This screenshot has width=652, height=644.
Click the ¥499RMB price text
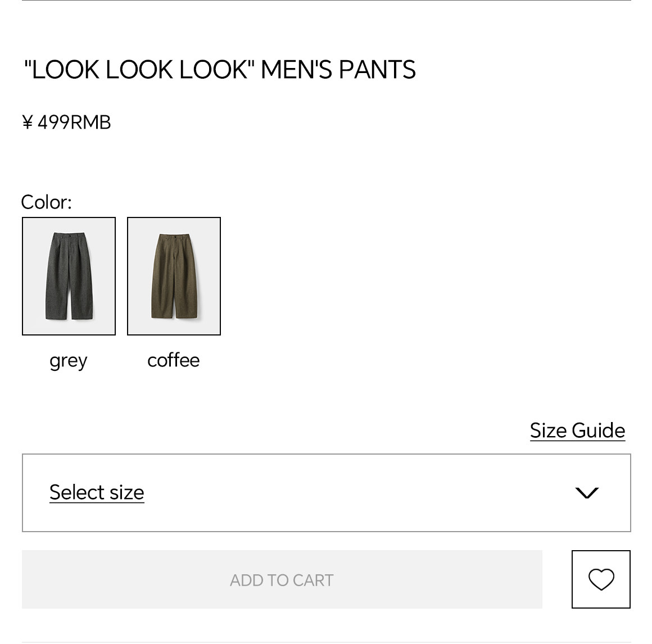pos(66,122)
